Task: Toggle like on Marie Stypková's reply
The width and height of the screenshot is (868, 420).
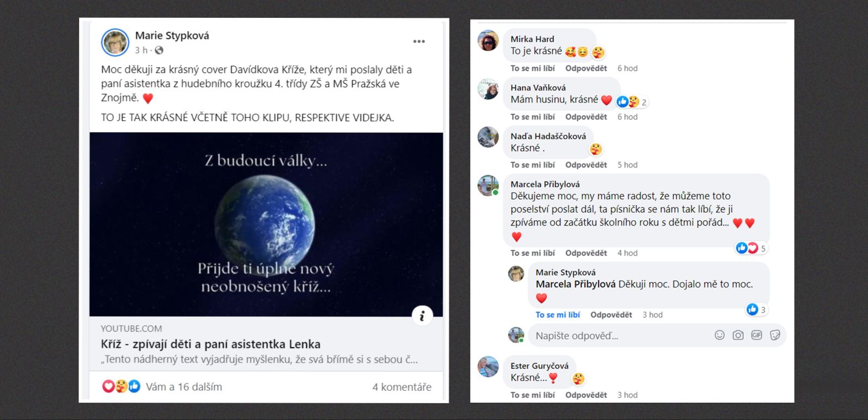Action: tap(558, 315)
